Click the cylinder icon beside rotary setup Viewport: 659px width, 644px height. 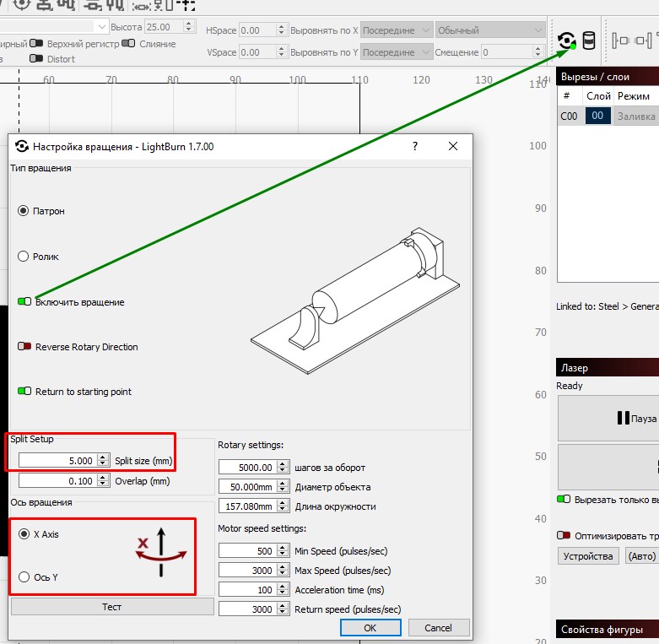coord(589,41)
